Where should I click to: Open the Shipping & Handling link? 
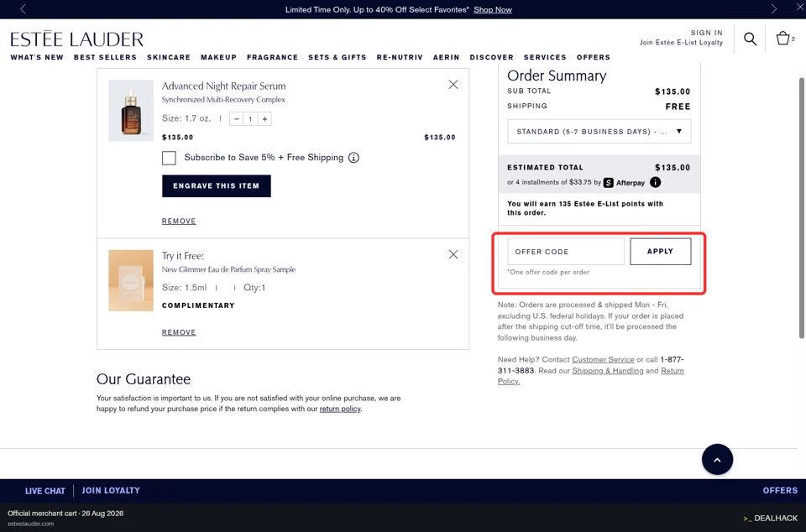(608, 371)
